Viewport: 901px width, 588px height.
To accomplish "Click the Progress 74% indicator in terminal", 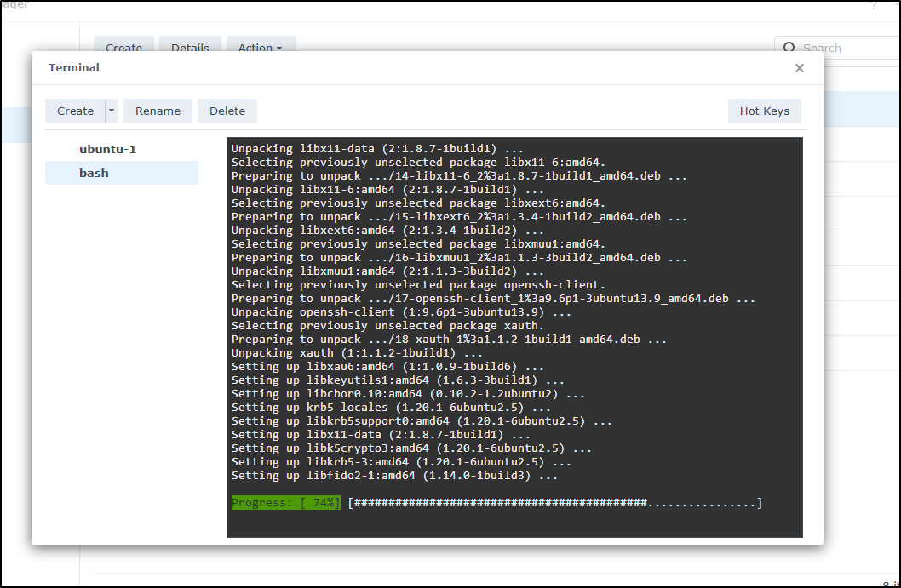I will [285, 503].
